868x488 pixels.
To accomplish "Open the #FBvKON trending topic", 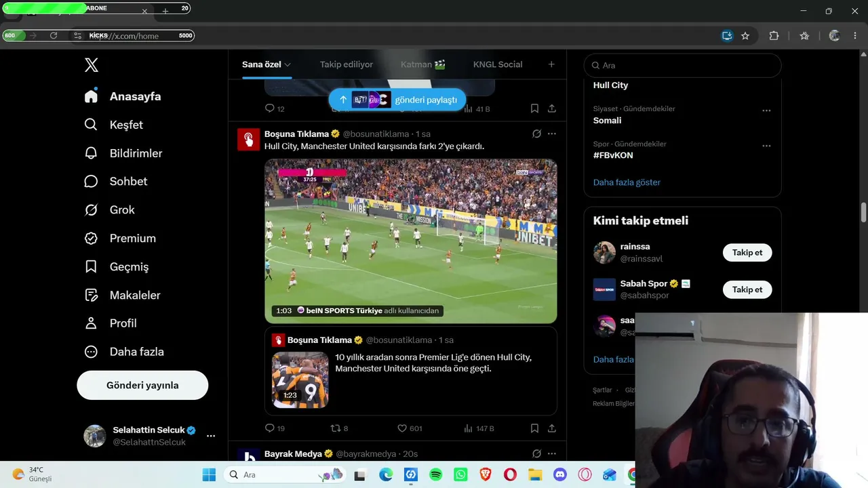I will coord(613,155).
